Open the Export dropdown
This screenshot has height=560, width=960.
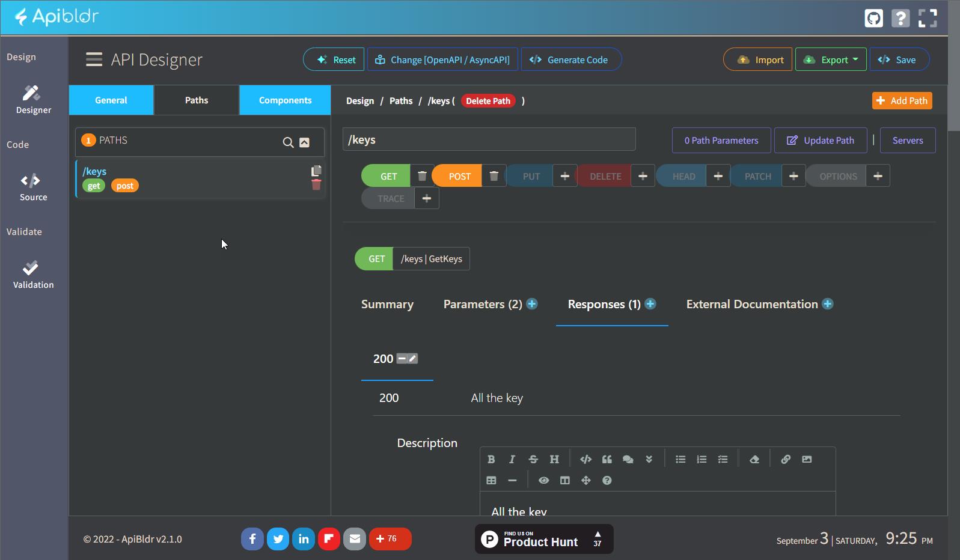tap(831, 59)
